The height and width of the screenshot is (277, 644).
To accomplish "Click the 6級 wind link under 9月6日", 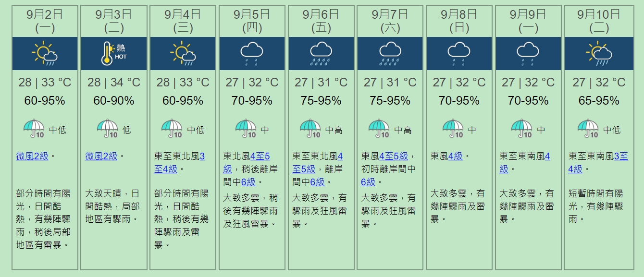I will 317,182.
